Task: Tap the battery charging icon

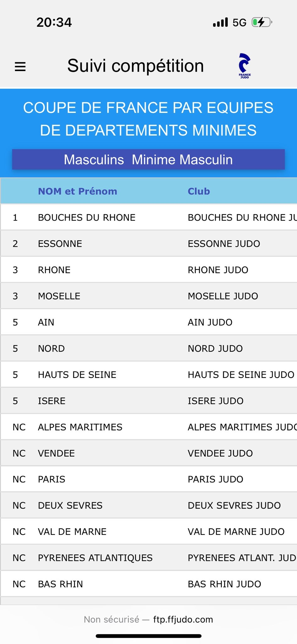Action: tap(261, 22)
